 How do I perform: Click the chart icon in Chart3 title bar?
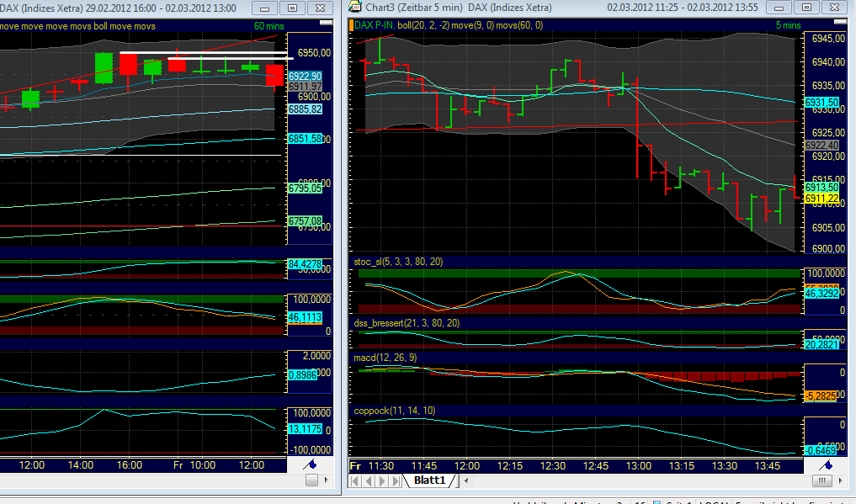[353, 8]
